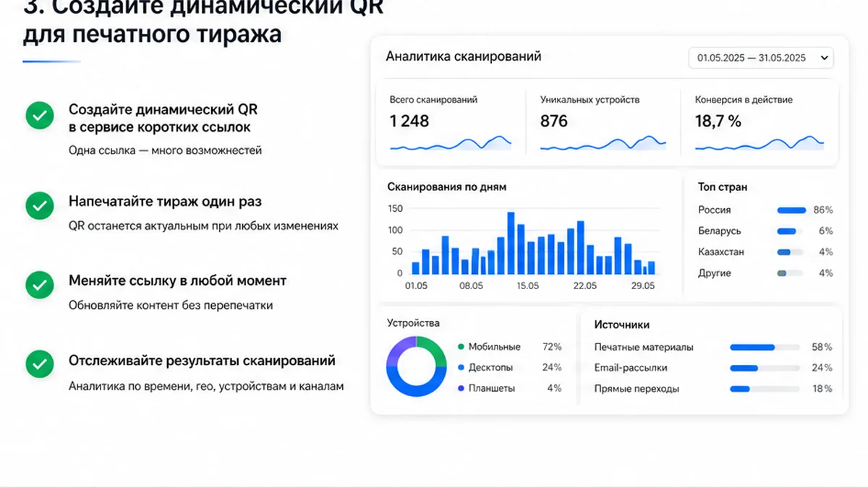Viewport: 868px width, 488px height.
Task: Click the "Email-рассылки" source label
Action: click(x=631, y=368)
